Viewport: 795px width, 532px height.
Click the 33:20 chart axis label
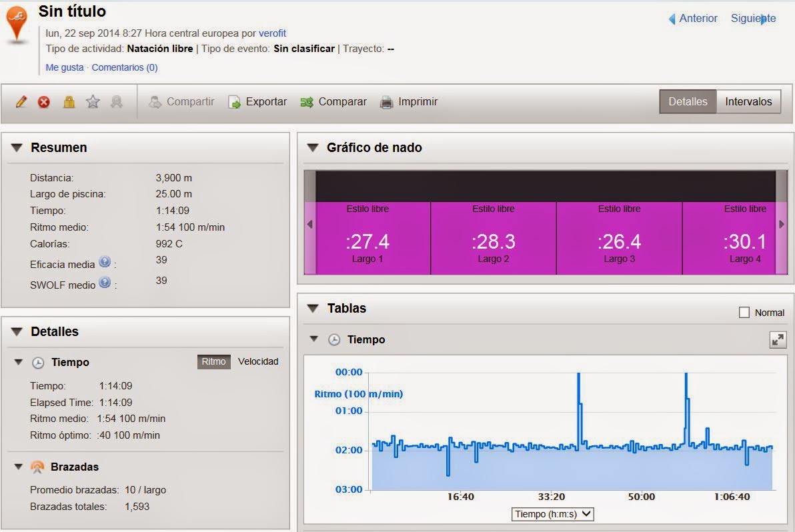point(551,497)
